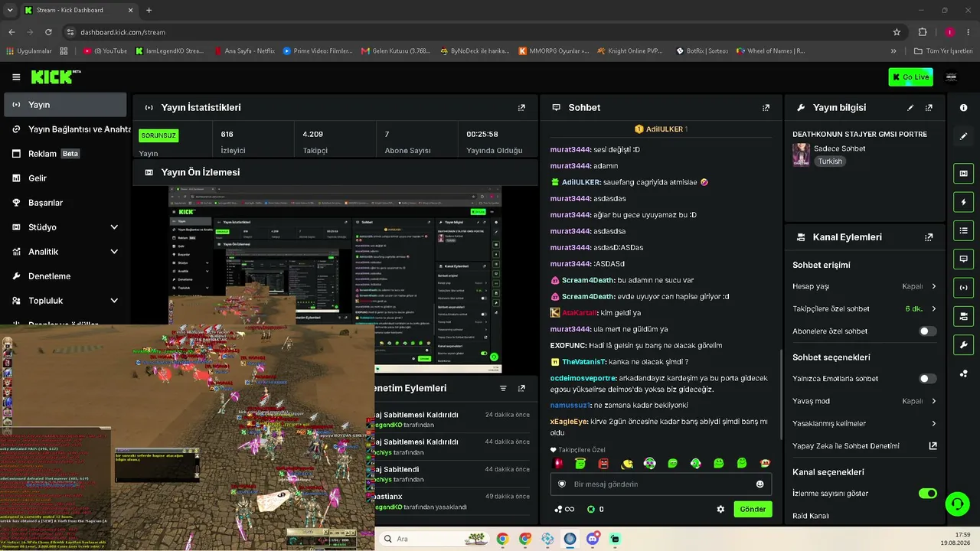The width and height of the screenshot is (980, 551).
Task: Open a new browser tab
Action: point(149,10)
